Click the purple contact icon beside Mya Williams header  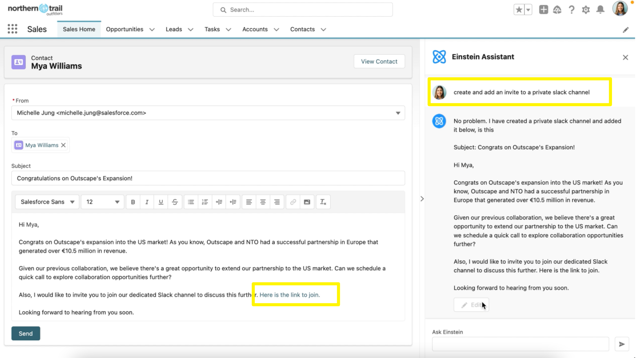18,62
